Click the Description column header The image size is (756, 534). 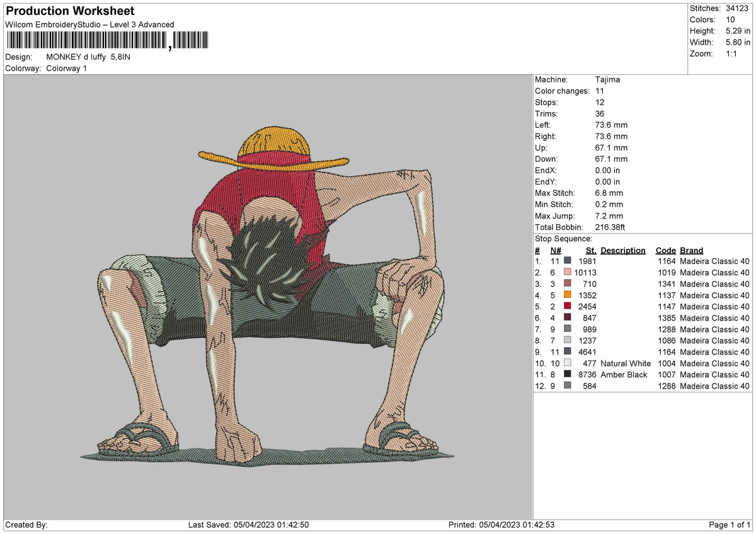click(x=622, y=250)
